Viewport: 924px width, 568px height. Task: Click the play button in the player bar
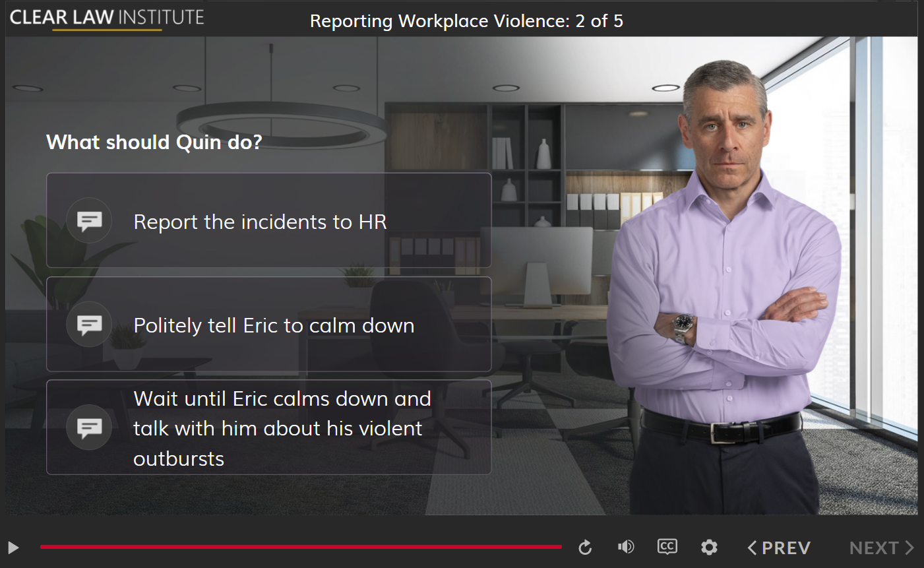13,548
